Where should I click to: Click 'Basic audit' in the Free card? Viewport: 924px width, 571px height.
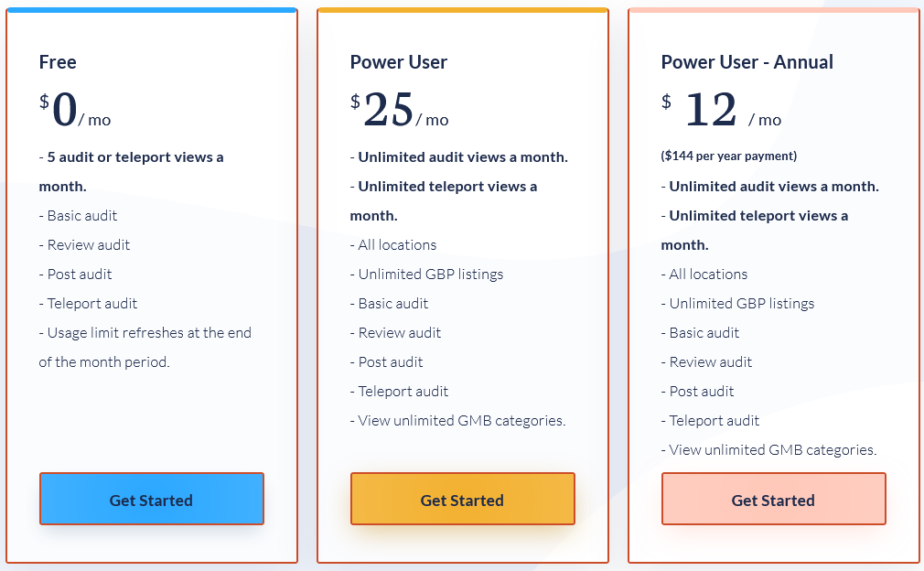click(x=82, y=216)
